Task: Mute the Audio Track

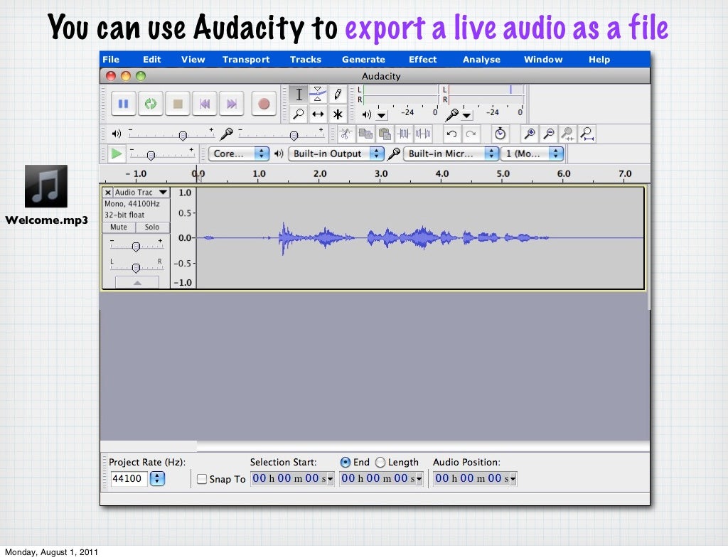Action: pos(119,227)
